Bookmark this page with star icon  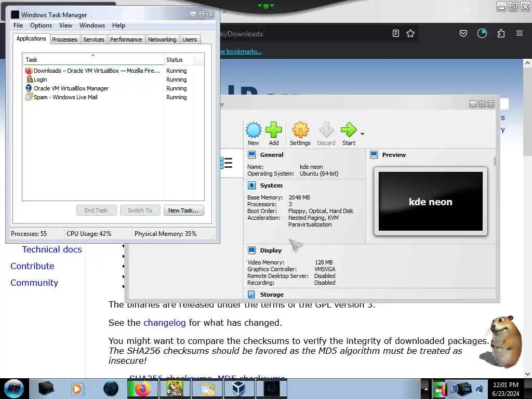(410, 33)
